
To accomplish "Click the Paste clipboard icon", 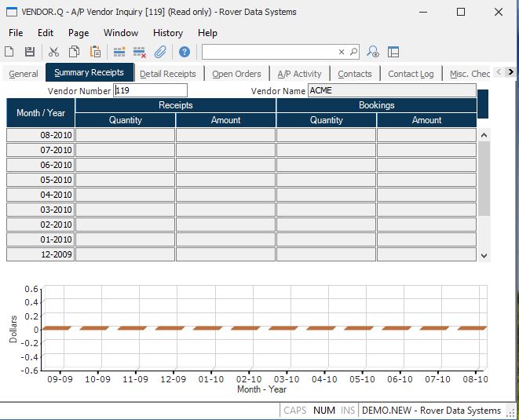I will pos(95,52).
